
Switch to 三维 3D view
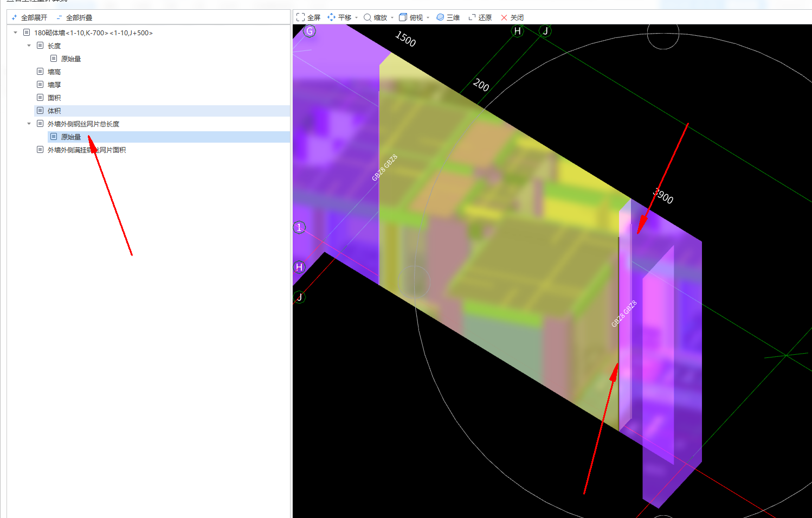[448, 18]
